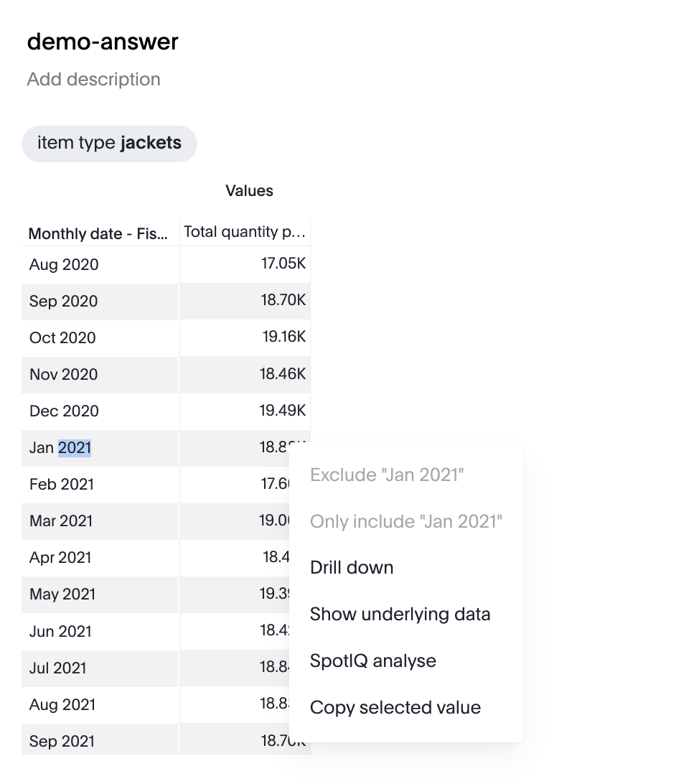Select the highlighted 2021 value in Jan row

coord(75,447)
